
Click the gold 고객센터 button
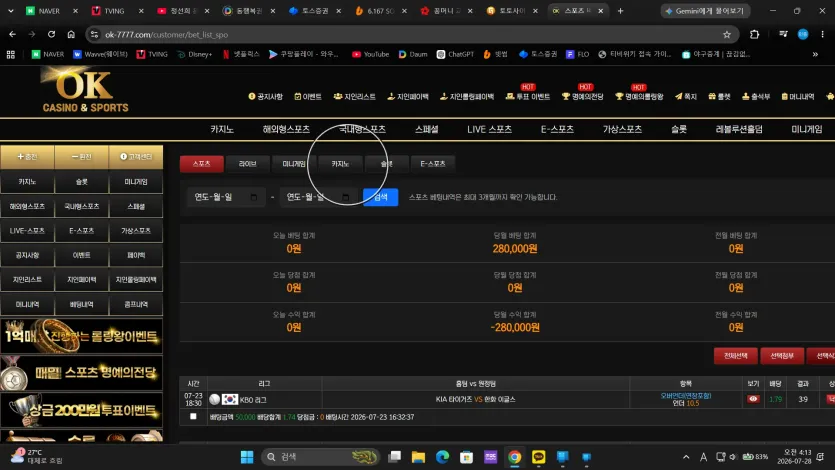pyautogui.click(x=136, y=156)
